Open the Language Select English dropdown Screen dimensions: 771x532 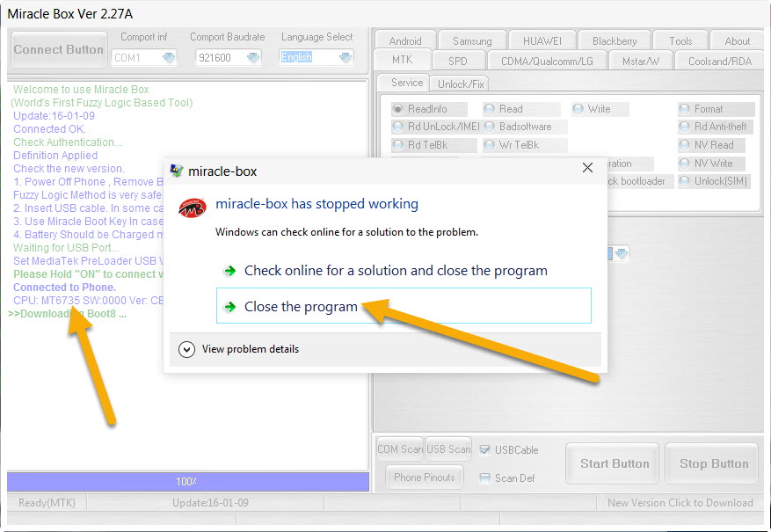click(x=345, y=57)
